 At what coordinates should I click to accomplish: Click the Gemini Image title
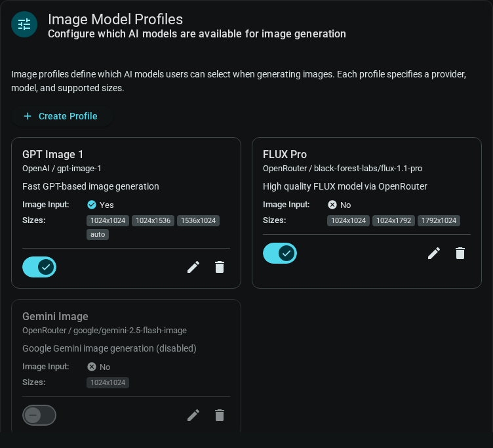click(x=55, y=317)
